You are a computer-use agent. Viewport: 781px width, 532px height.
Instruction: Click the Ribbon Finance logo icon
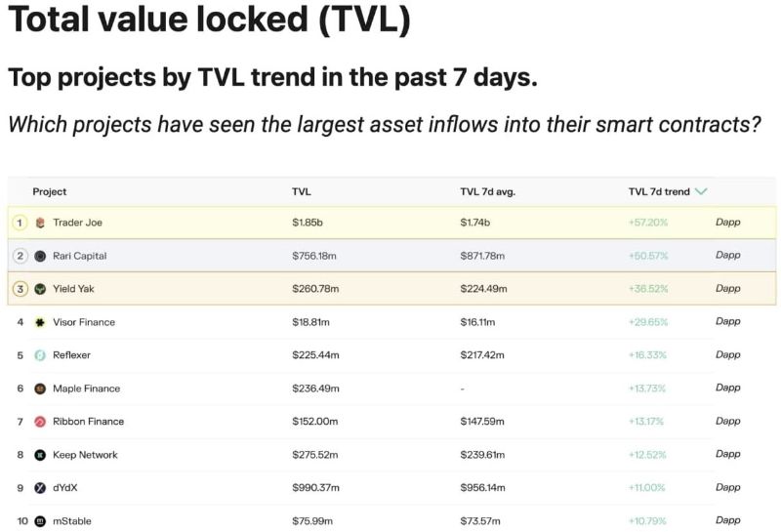(x=40, y=422)
